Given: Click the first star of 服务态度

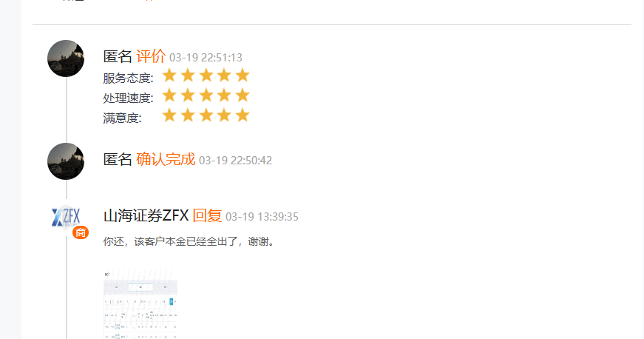Looking at the screenshot, I should 169,75.
